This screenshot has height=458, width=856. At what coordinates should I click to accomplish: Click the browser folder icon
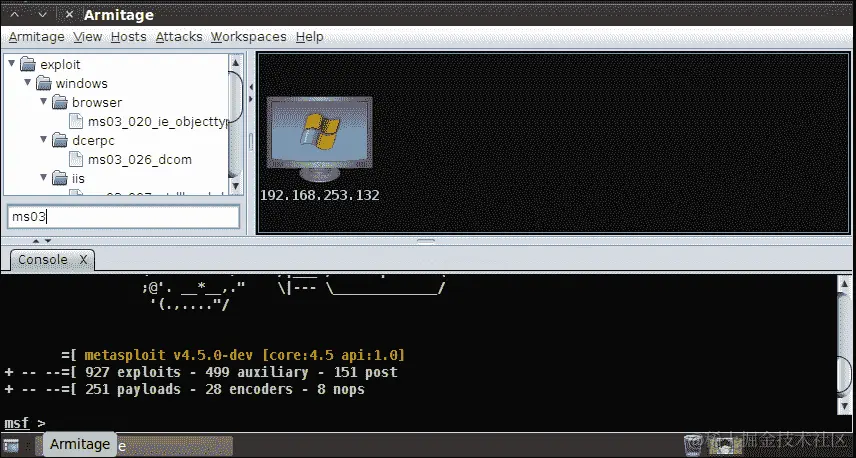(60, 103)
